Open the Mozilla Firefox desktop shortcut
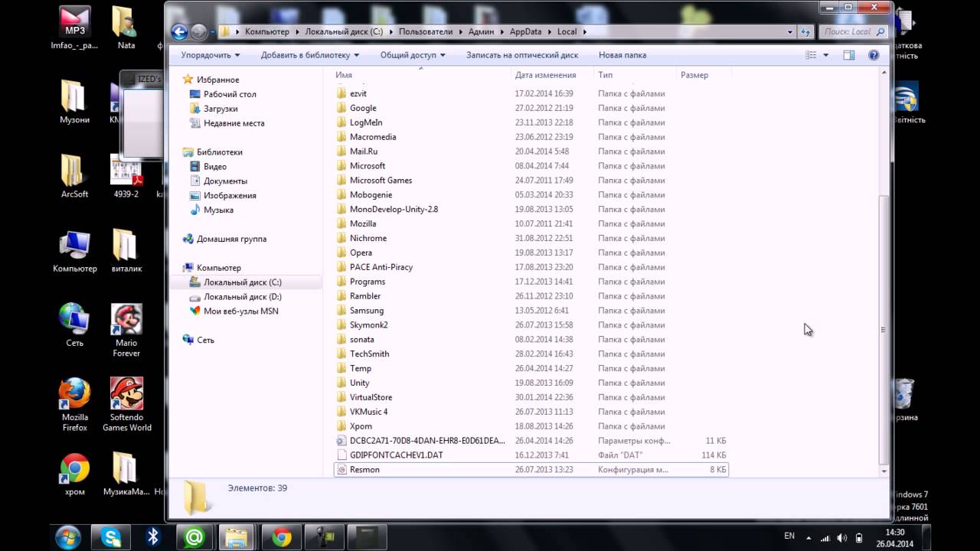 pos(75,404)
